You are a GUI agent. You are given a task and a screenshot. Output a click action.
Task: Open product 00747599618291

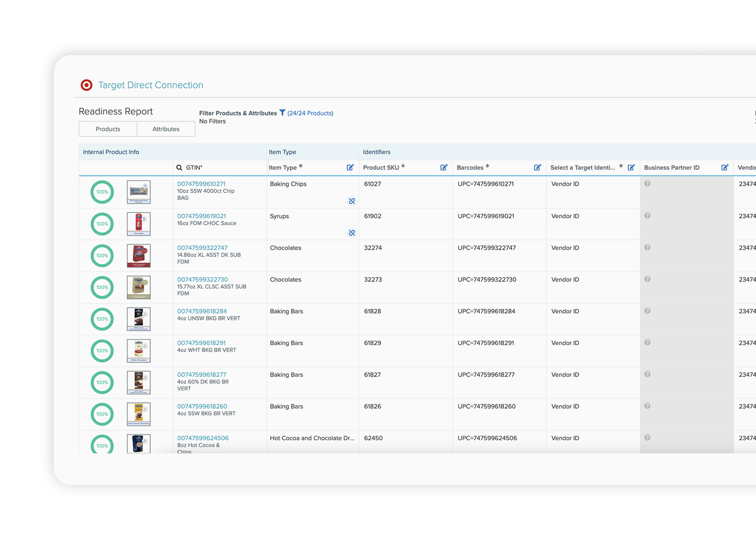[201, 343]
